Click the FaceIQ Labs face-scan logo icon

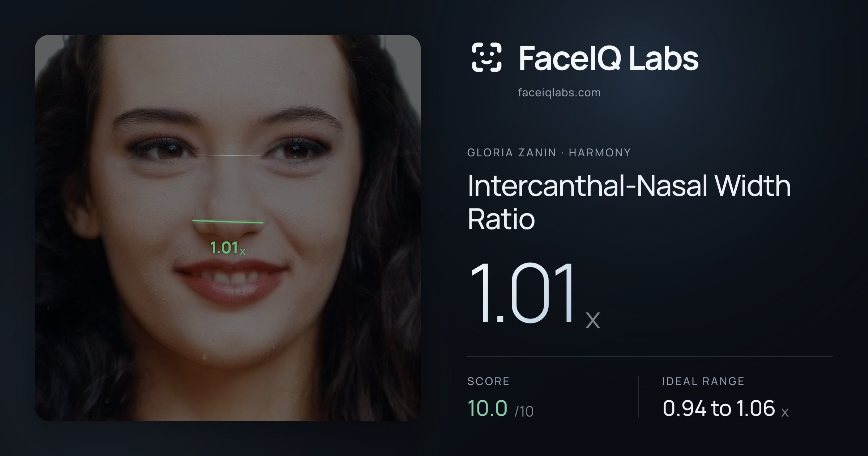[486, 57]
